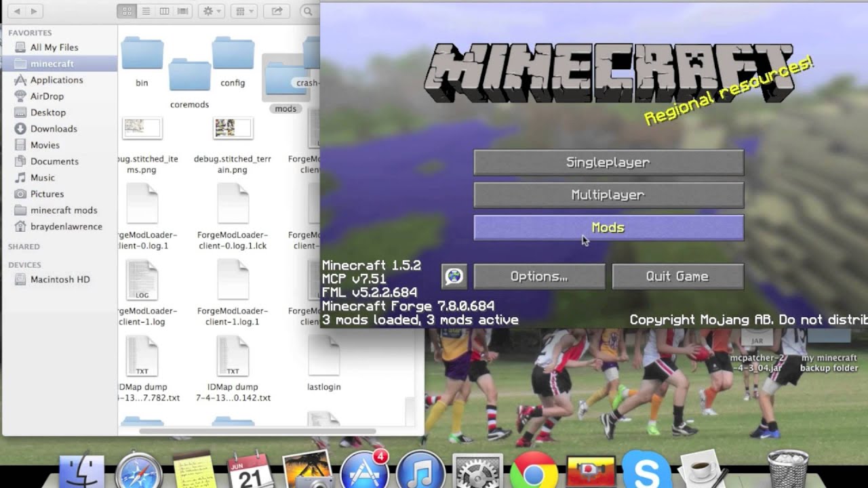Click the Finder Share button
This screenshot has height=488, width=868.
tap(277, 12)
